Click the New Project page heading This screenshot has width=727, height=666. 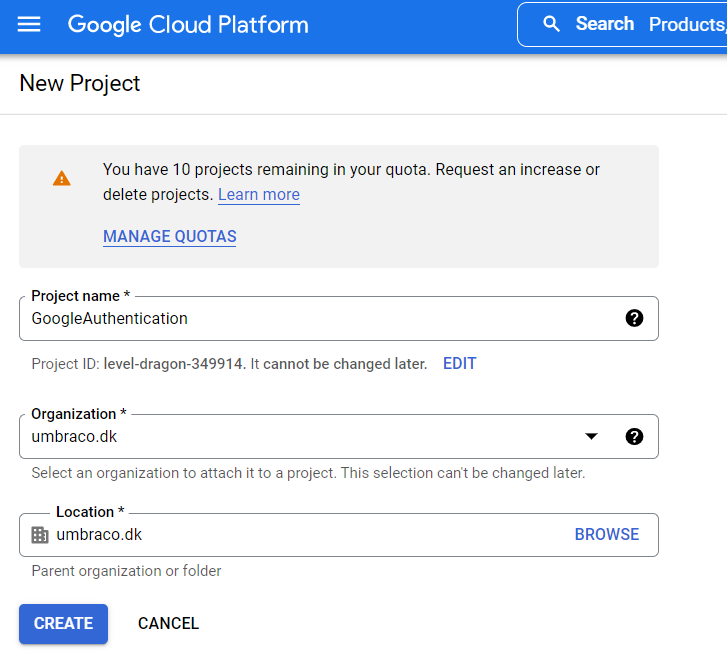[80, 83]
